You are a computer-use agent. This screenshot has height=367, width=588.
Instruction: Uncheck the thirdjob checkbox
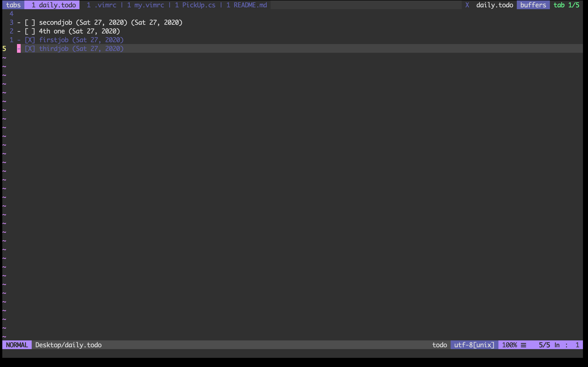30,49
